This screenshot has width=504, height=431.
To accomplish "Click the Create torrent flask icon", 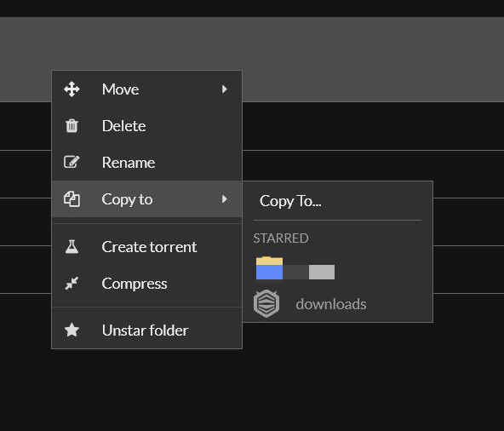I will click(72, 247).
